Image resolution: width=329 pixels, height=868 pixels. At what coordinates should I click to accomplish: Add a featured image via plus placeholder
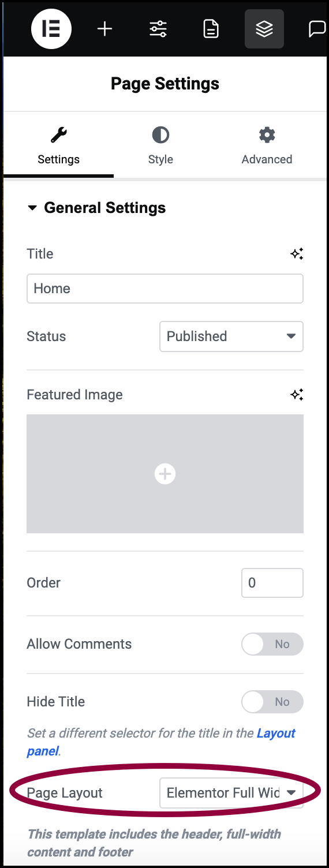pos(165,474)
